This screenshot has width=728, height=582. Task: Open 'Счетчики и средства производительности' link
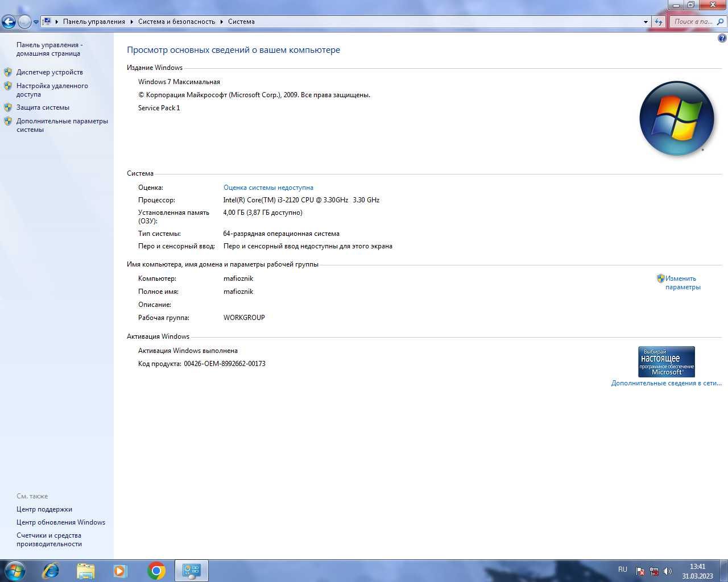49,539
